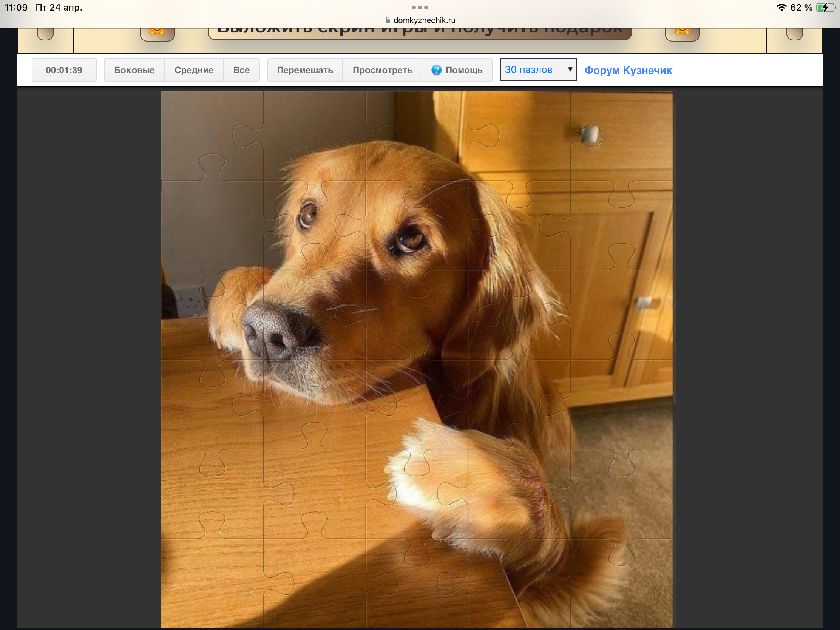The image size is (840, 630).
Task: Tap the right orange gift icon in banner
Action: (x=682, y=33)
